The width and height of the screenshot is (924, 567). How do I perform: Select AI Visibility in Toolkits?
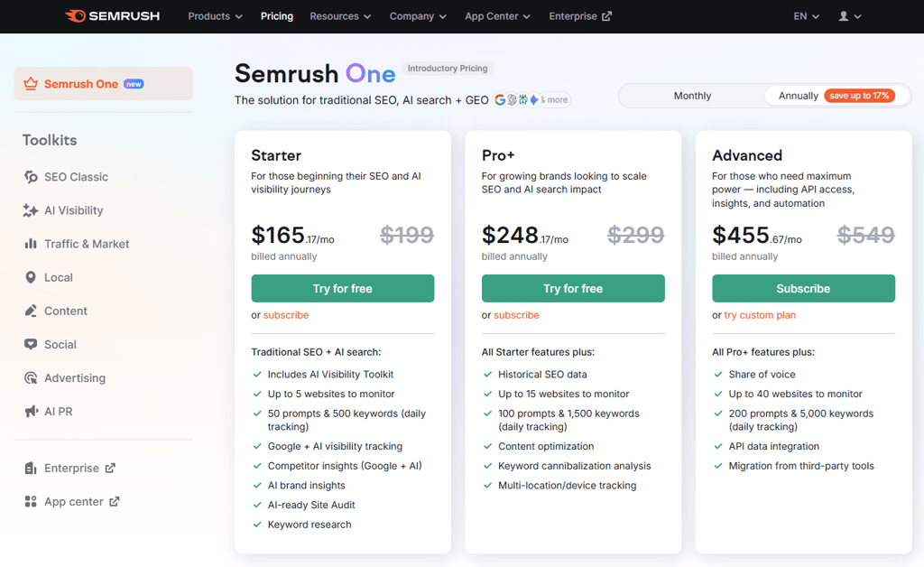click(74, 210)
